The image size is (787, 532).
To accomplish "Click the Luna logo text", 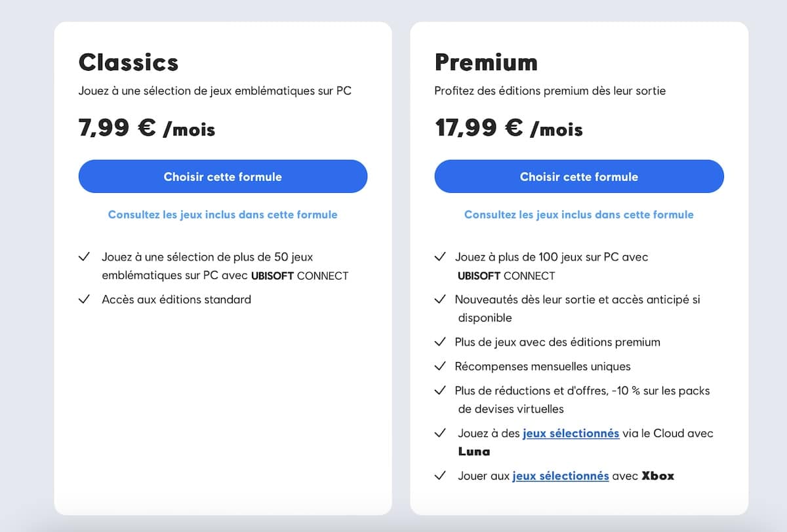I will click(474, 451).
